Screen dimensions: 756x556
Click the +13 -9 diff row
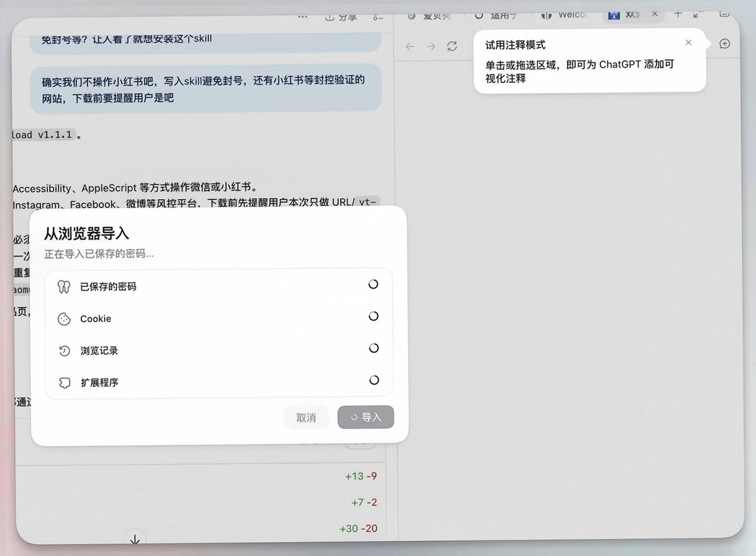click(361, 476)
